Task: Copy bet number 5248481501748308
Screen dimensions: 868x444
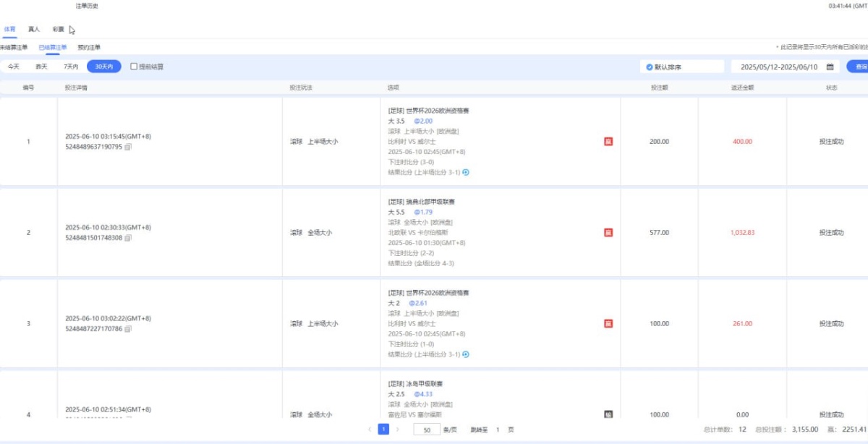Action: 128,238
